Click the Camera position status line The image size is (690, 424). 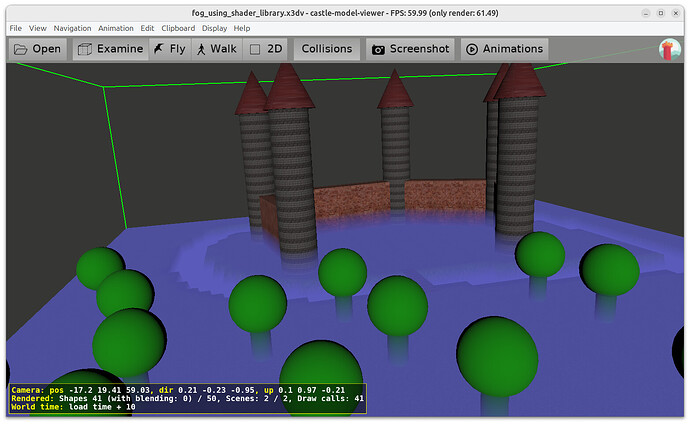point(178,390)
